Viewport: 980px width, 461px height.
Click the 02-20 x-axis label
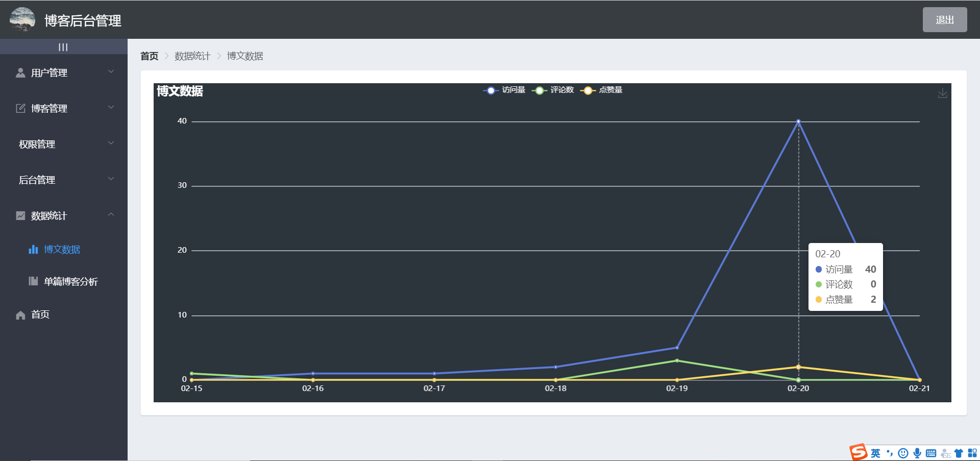coord(798,389)
